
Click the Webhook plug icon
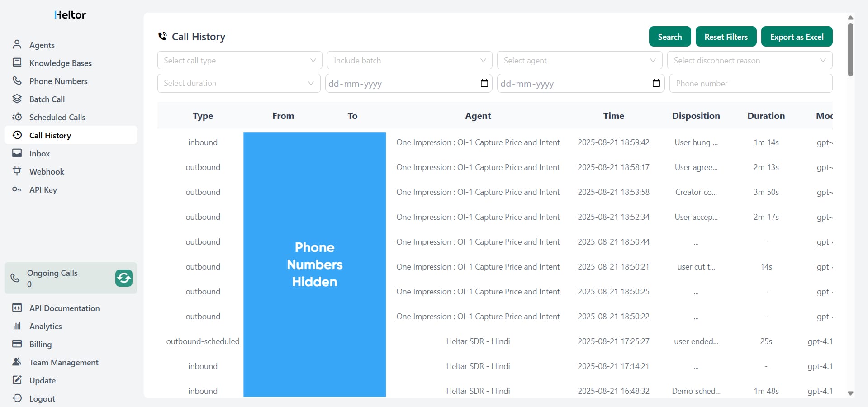click(17, 171)
